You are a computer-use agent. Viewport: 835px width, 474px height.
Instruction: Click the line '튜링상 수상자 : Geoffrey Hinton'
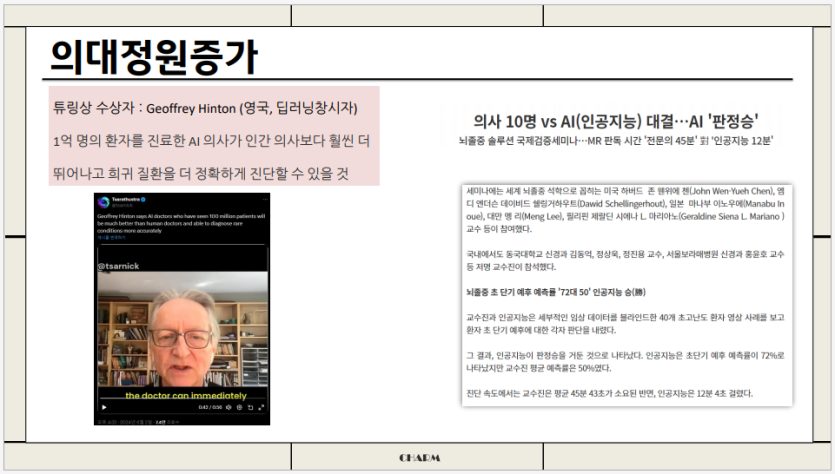click(205, 108)
